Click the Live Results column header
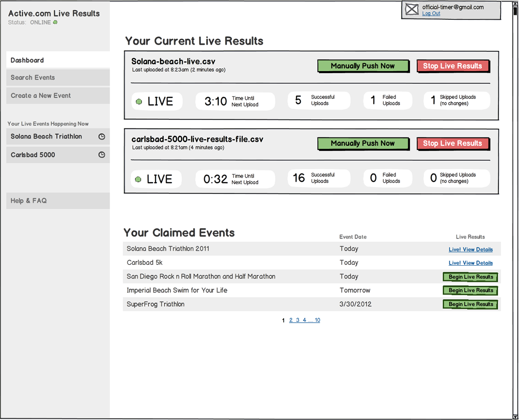 [471, 237]
